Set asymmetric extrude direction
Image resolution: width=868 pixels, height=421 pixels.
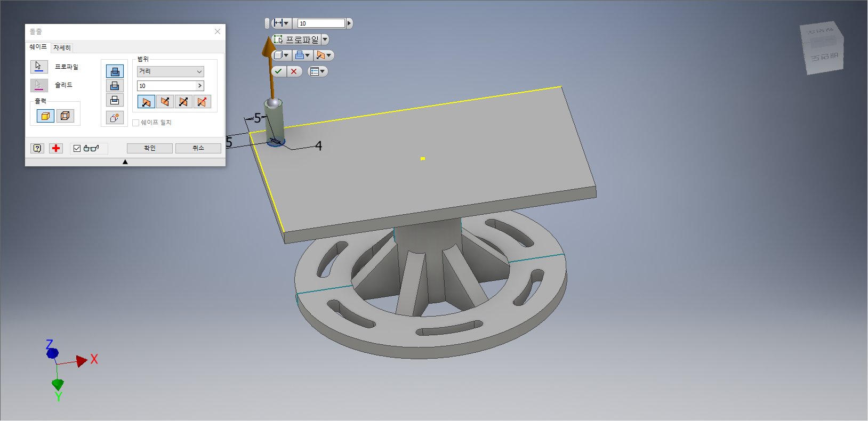point(202,102)
